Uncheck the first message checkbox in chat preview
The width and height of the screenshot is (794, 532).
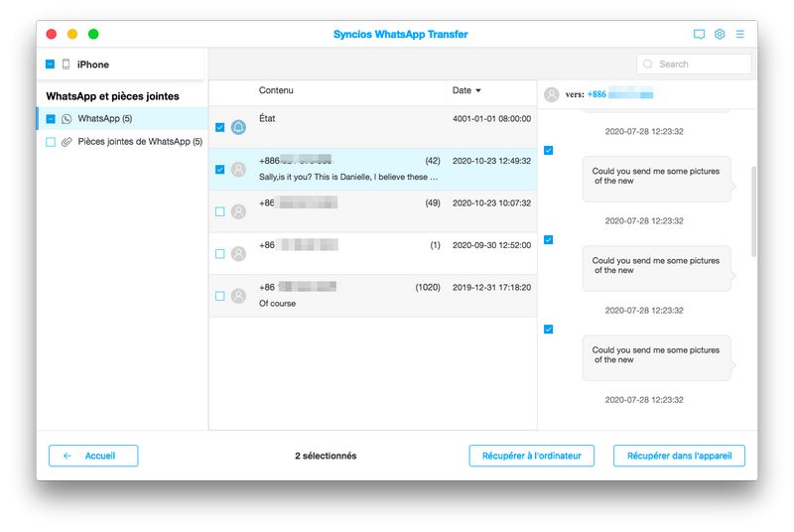coord(549,150)
